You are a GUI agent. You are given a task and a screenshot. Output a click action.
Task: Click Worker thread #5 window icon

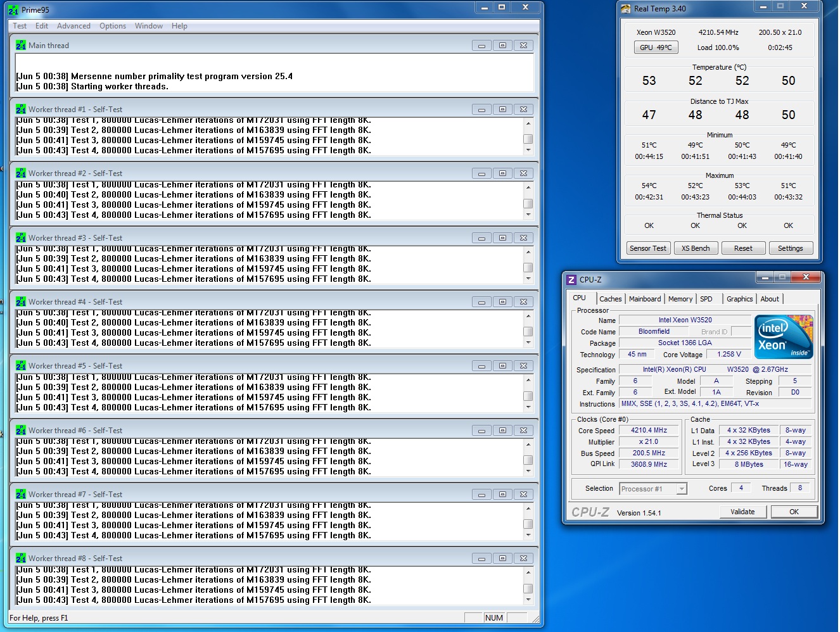[x=21, y=365]
